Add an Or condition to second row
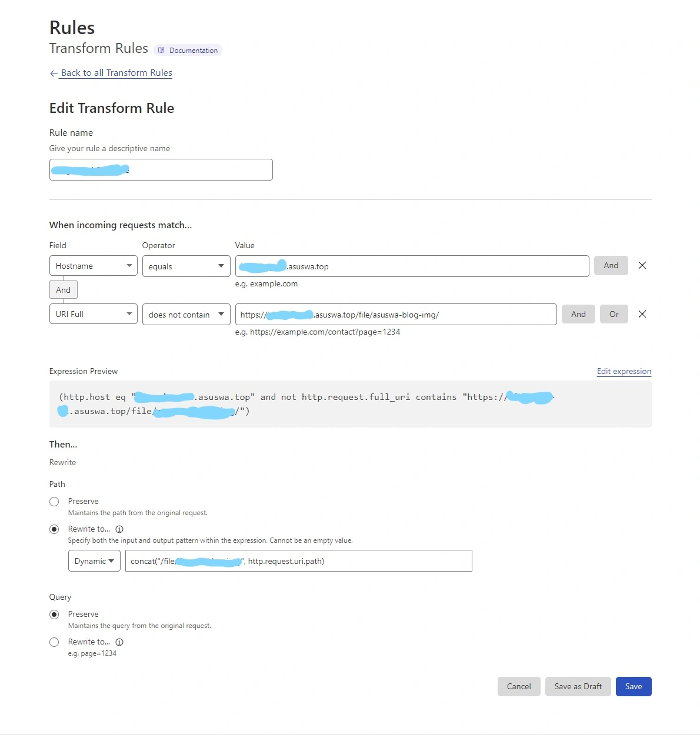 [614, 314]
